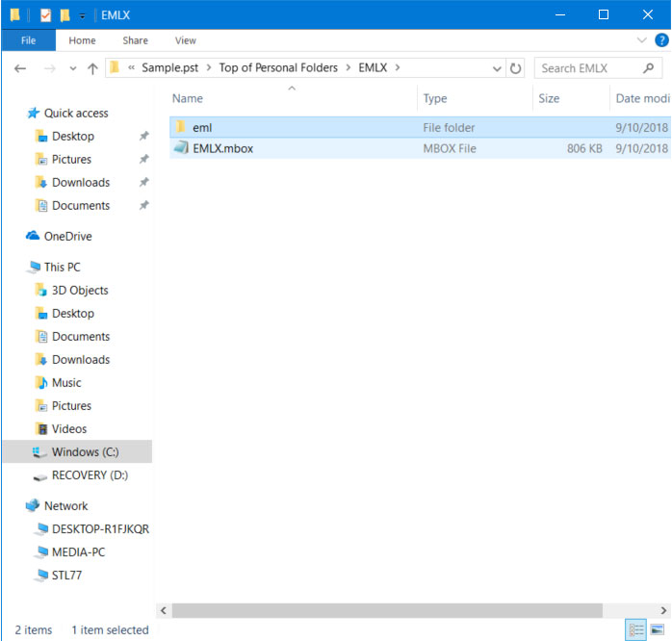The height and width of the screenshot is (641, 672).
Task: Open the File ribbon tab
Action: tap(28, 40)
